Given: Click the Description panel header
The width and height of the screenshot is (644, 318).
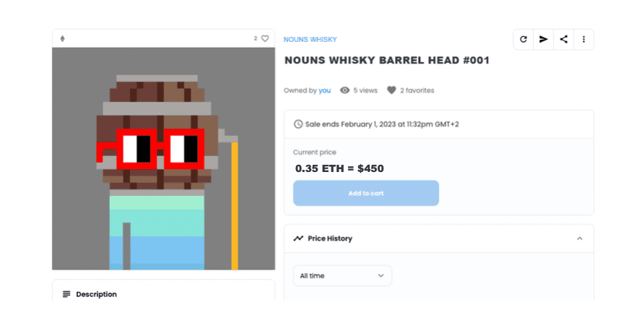Looking at the screenshot, I should [163, 294].
